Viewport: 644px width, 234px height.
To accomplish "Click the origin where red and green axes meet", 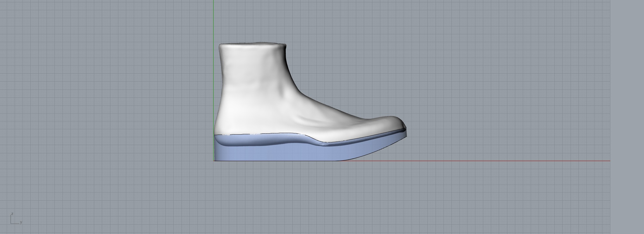I will pos(214,161).
